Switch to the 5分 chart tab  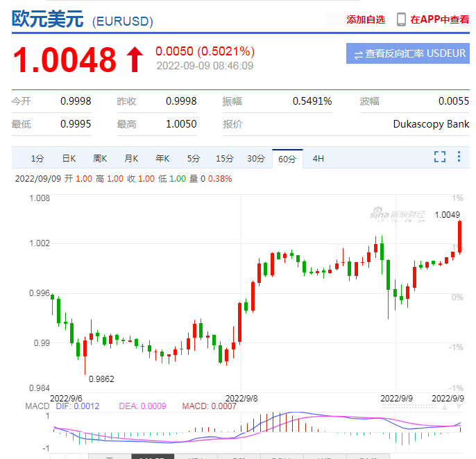[x=194, y=158]
